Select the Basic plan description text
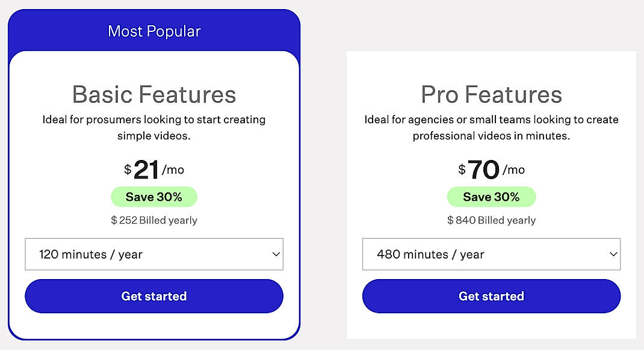Image resolution: width=644 pixels, height=350 pixels. (x=153, y=127)
